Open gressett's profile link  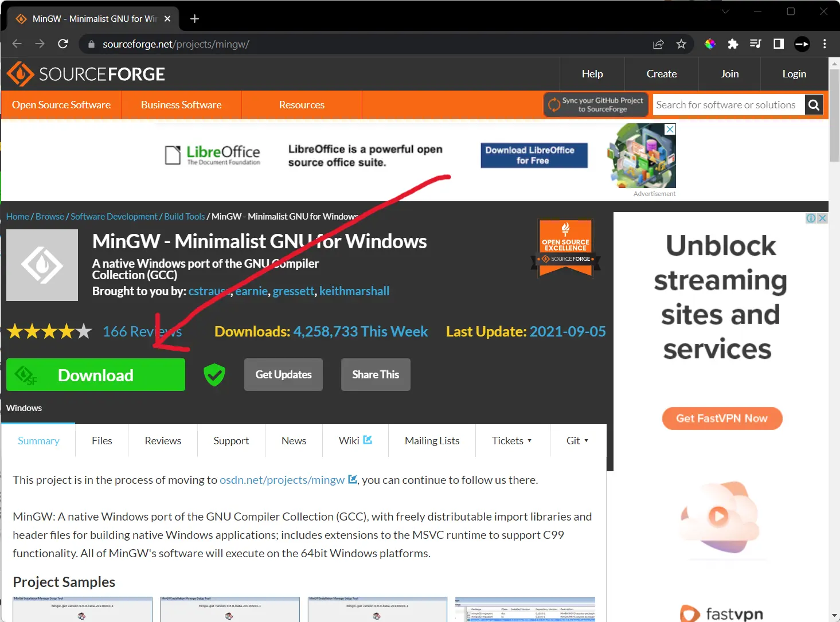tap(294, 291)
